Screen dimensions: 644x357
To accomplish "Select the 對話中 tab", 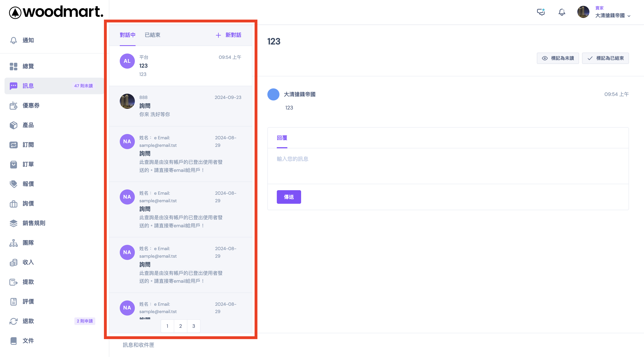I will pos(127,35).
